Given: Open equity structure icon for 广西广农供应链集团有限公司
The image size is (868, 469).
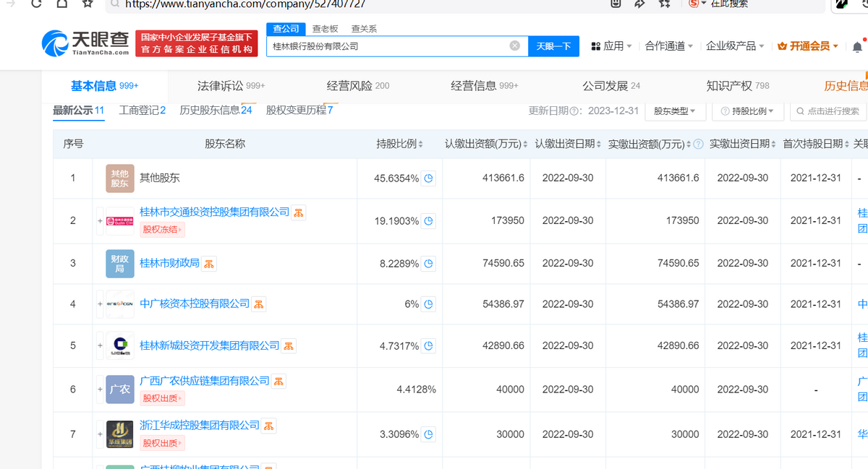Looking at the screenshot, I should (279, 381).
